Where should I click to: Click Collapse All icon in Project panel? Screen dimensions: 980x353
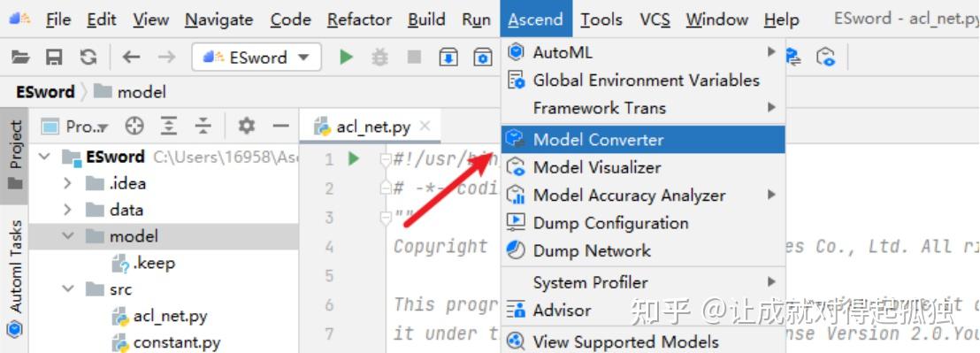point(203,127)
